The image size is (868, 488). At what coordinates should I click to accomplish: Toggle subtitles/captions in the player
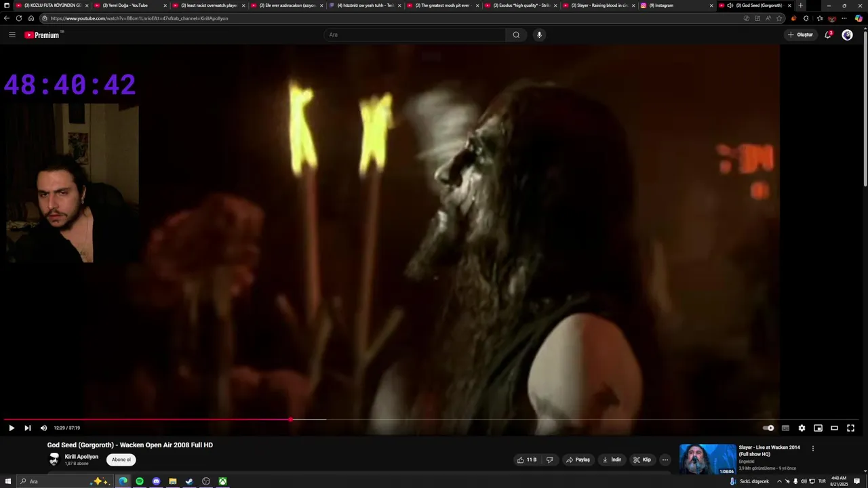pyautogui.click(x=785, y=428)
